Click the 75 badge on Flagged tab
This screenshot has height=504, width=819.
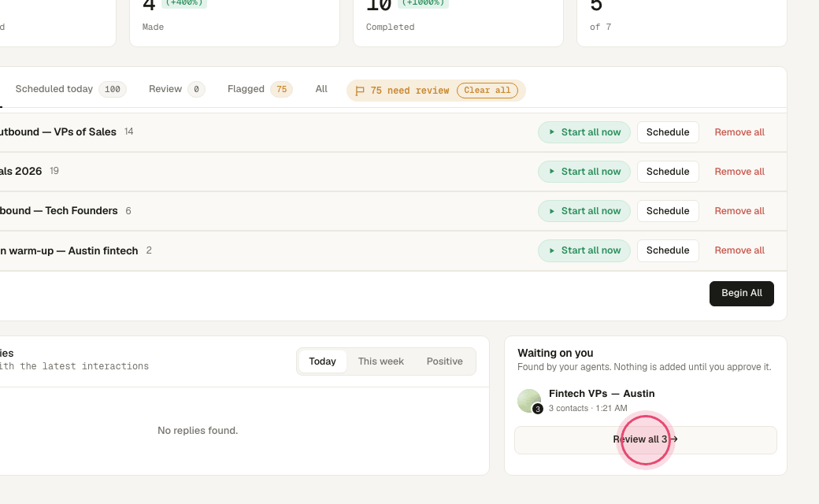point(282,89)
